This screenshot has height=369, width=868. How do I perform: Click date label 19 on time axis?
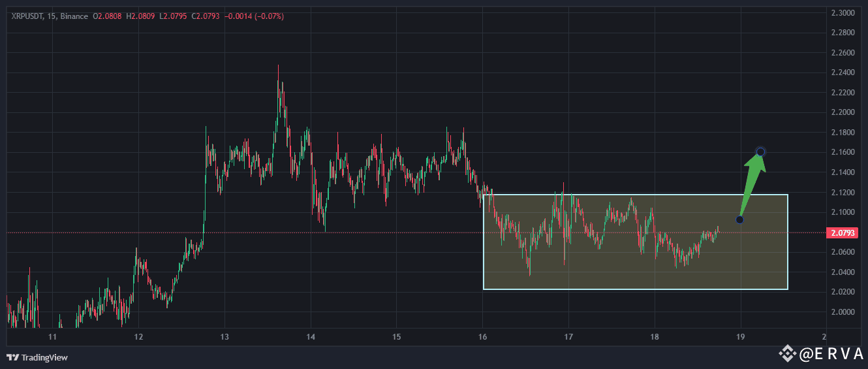pos(741,337)
